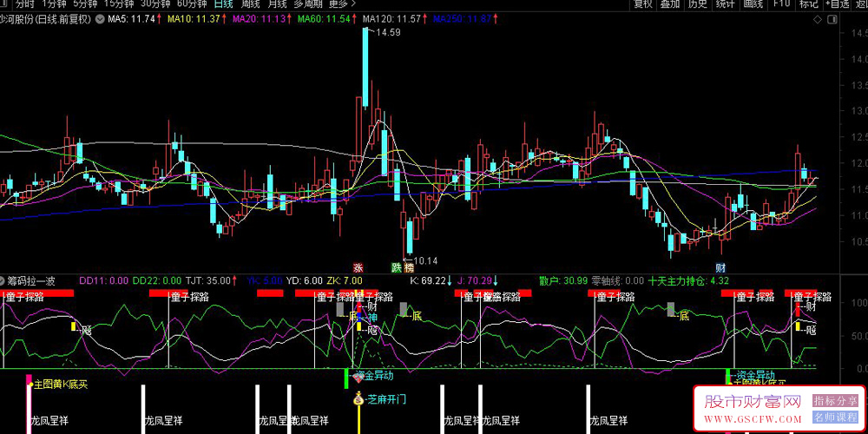Click the 指标分享 link in the banner
The height and width of the screenshot is (434, 868).
(x=835, y=400)
